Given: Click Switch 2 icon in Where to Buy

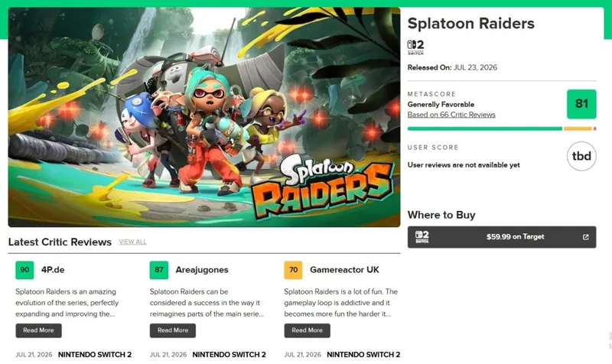Looking at the screenshot, I should point(422,237).
